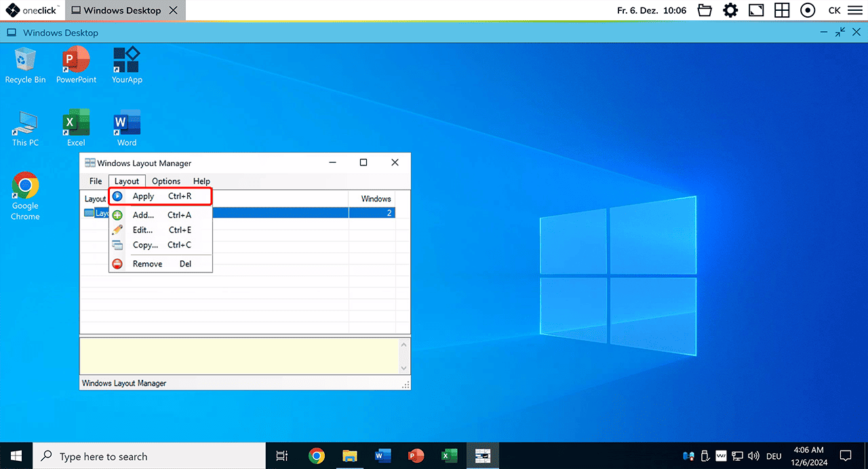Open the Help menu
Viewport: 868px width, 469px height.
(201, 181)
